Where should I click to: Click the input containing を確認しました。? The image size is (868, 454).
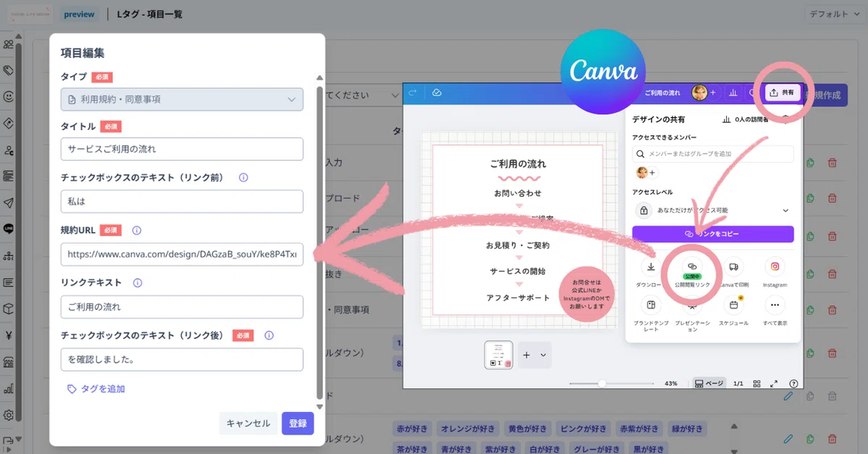(182, 359)
